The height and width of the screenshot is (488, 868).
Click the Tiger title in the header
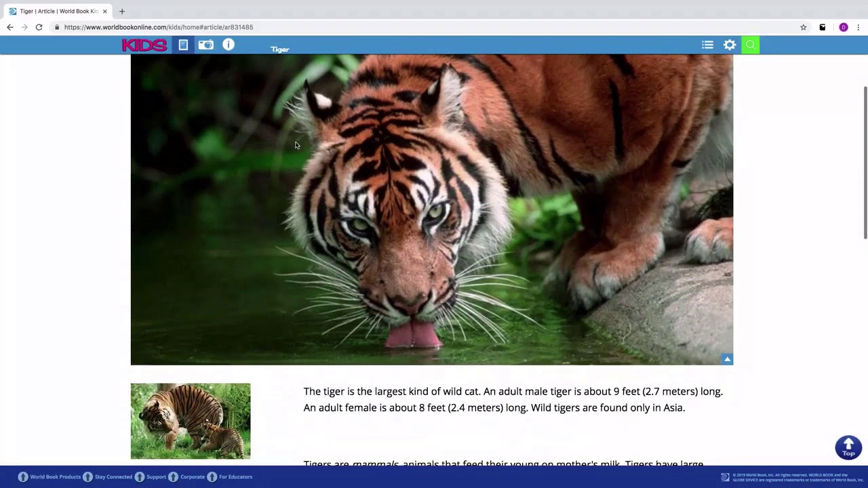280,49
